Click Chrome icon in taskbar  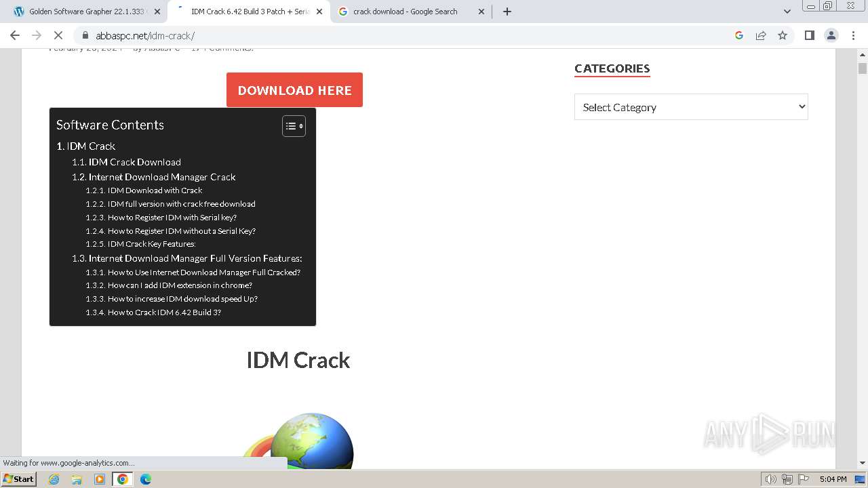[123, 479]
